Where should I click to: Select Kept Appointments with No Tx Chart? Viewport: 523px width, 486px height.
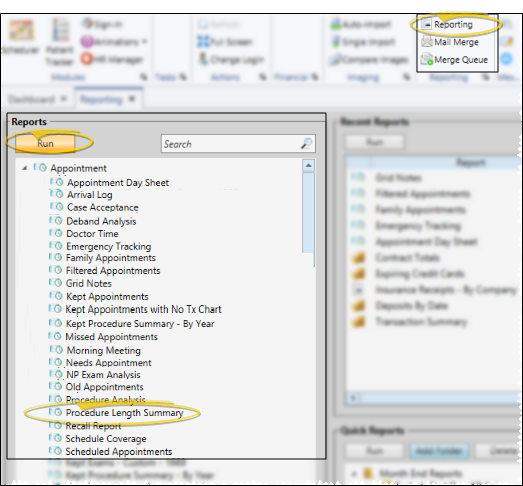(x=143, y=309)
